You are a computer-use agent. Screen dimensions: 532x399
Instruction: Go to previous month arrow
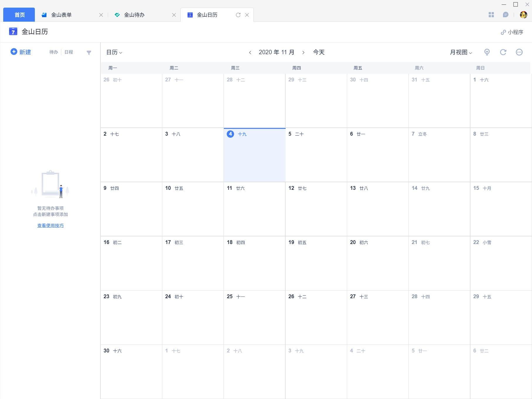coord(250,52)
